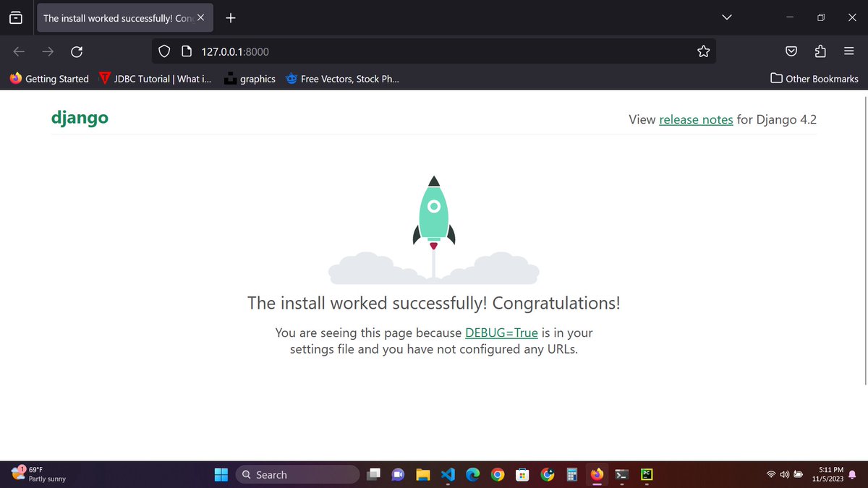Image resolution: width=868 pixels, height=488 pixels.
Task: Open the Pocket save icon
Action: 791,51
